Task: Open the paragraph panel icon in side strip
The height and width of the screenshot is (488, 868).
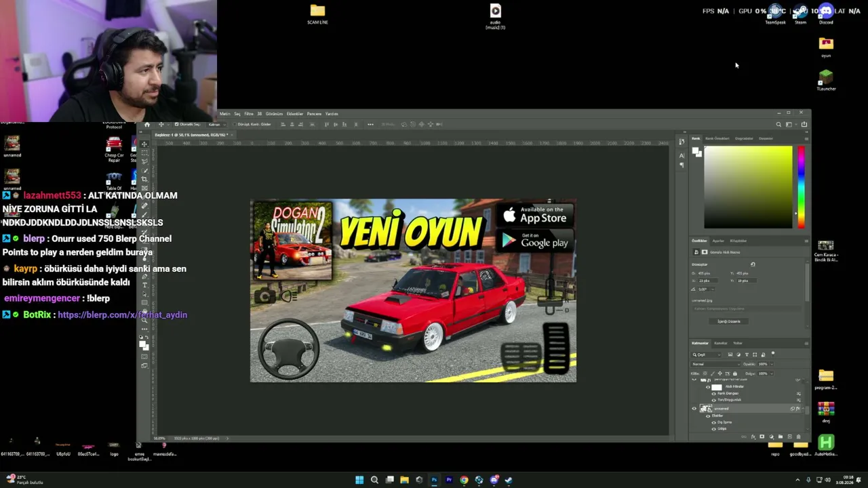Action: [682, 165]
